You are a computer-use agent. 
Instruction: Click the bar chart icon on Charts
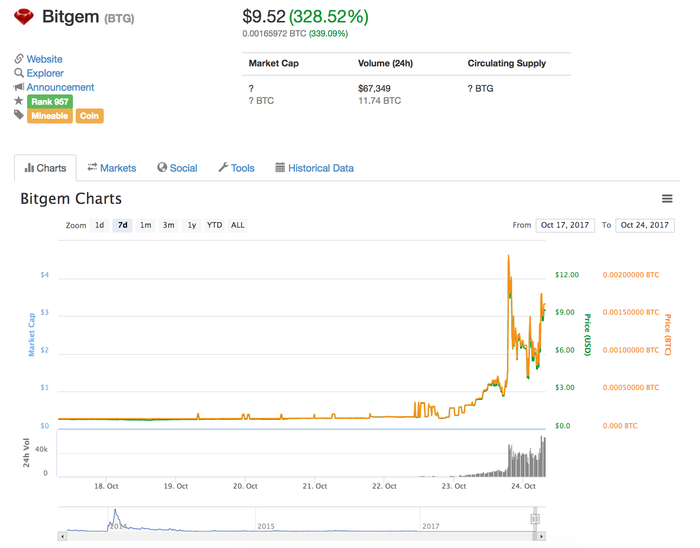click(x=29, y=168)
